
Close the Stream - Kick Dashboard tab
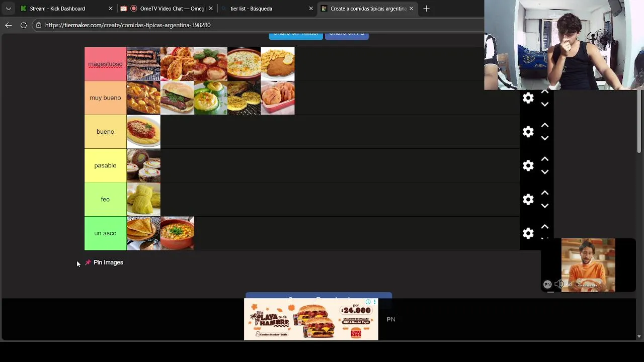[111, 9]
